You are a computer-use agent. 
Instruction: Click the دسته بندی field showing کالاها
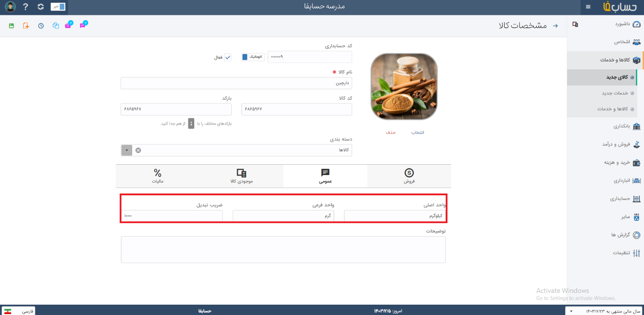point(236,150)
